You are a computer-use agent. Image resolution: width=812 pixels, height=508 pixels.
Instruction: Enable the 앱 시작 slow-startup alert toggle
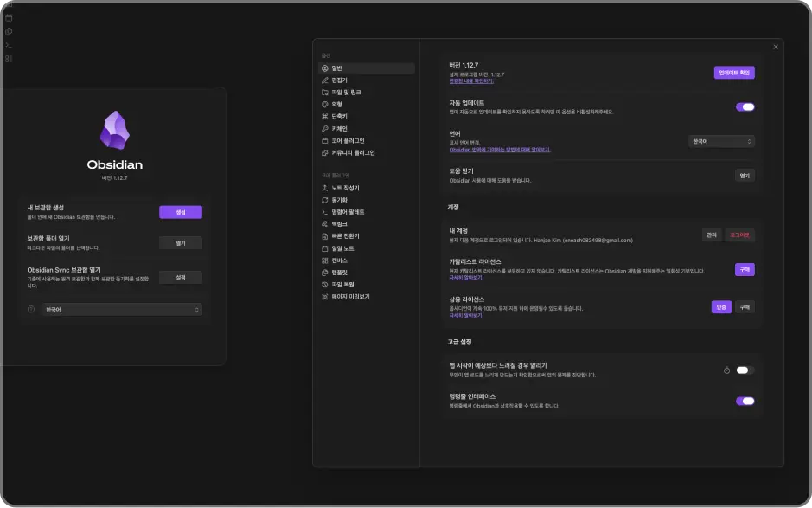745,370
